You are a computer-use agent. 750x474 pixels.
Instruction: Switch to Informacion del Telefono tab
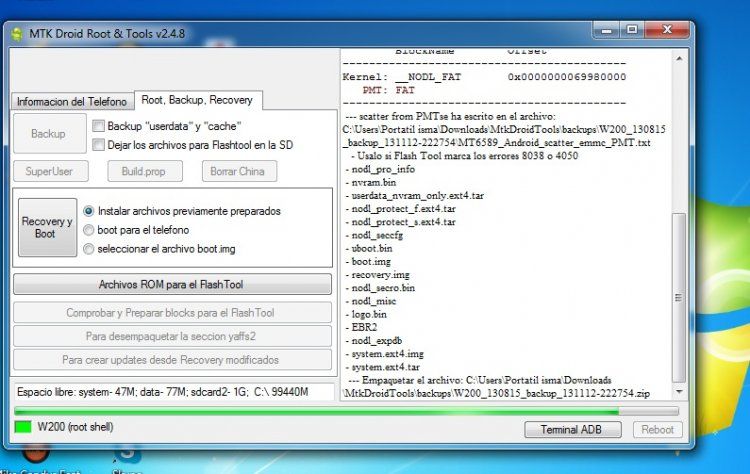(x=72, y=101)
